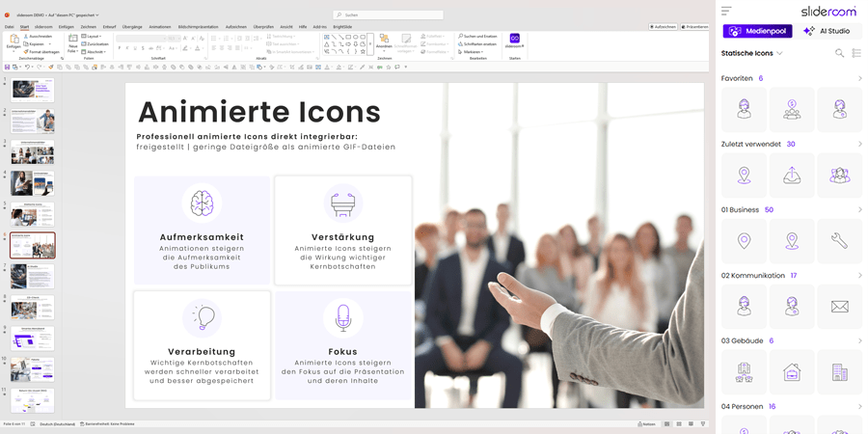The height and width of the screenshot is (434, 868).
Task: Click the Präsentieren button
Action: point(695,27)
